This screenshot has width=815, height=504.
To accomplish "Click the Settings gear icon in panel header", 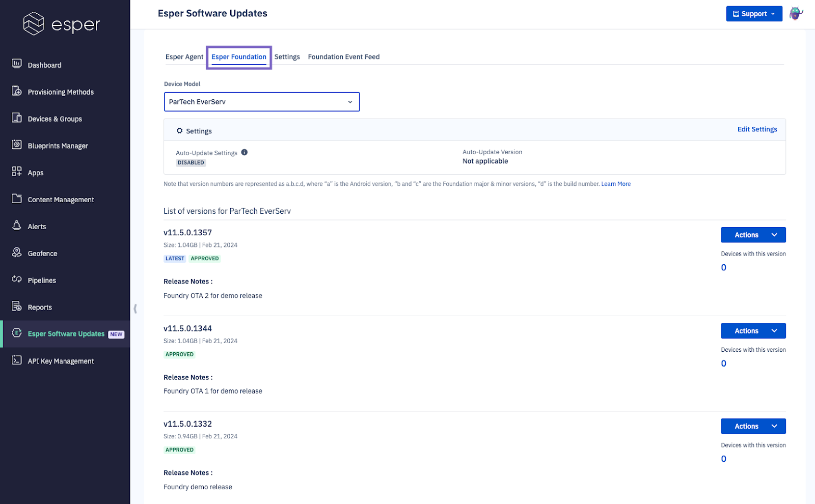I will [179, 131].
